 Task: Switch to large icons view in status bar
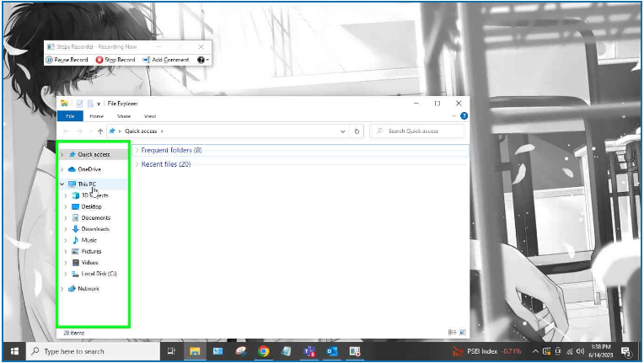point(462,332)
